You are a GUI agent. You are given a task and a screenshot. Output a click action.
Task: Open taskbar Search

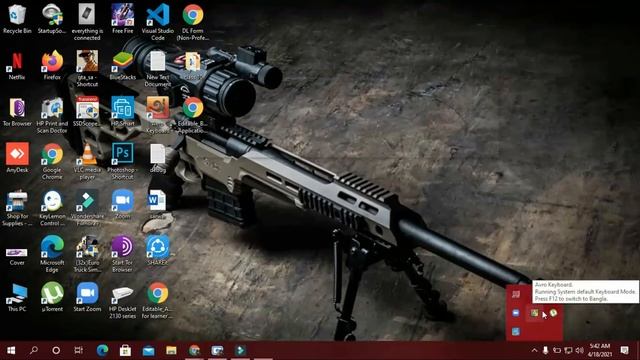point(34,350)
